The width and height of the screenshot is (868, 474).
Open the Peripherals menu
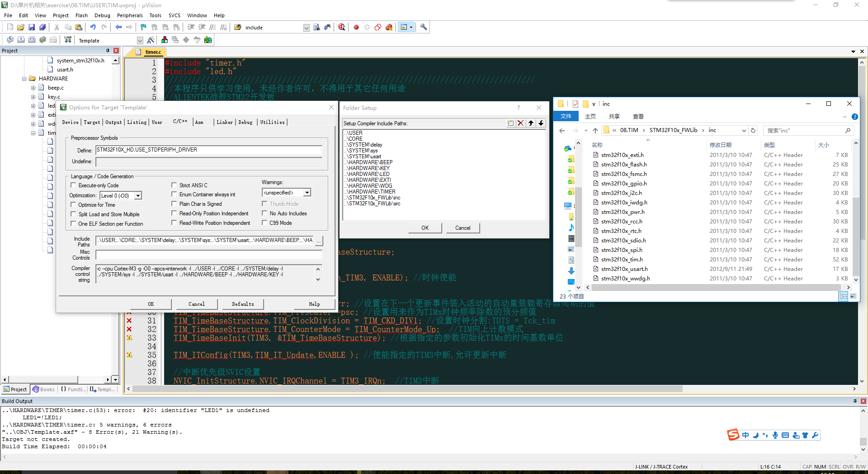pos(130,15)
